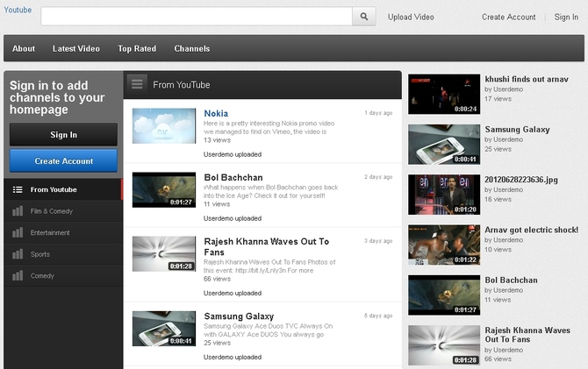Open the hamburger menu beside From YouTube
This screenshot has height=369, width=588.
[x=137, y=84]
